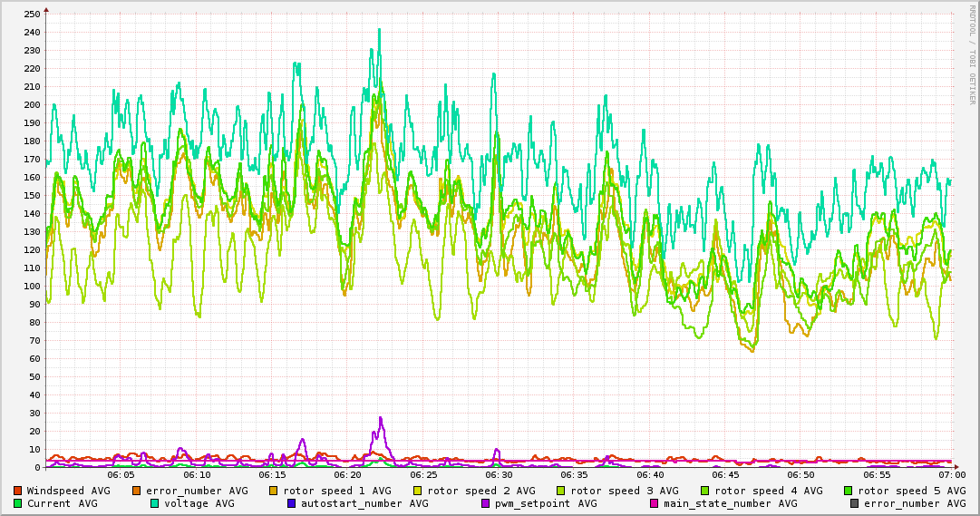Click the "50" y-axis value
This screenshot has height=516, width=980.
(x=35, y=376)
